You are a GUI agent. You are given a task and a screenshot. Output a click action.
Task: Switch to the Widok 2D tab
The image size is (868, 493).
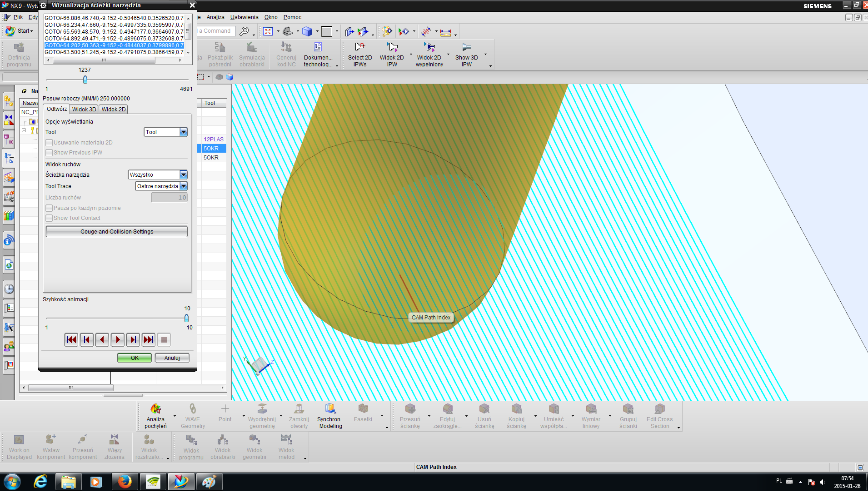click(114, 110)
